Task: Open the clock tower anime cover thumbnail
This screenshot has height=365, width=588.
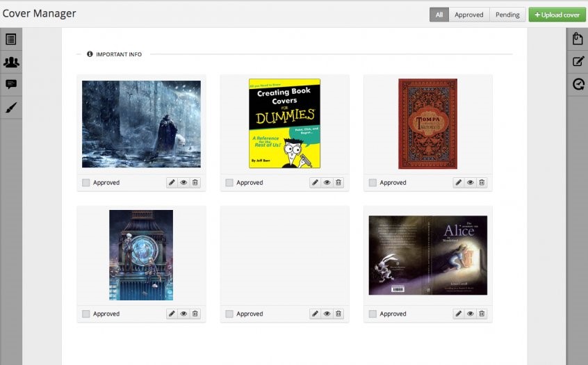Action: coord(141,255)
